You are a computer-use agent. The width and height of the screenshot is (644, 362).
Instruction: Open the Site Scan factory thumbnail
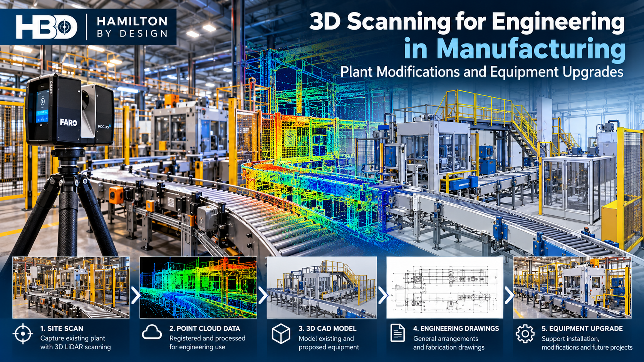(x=71, y=287)
